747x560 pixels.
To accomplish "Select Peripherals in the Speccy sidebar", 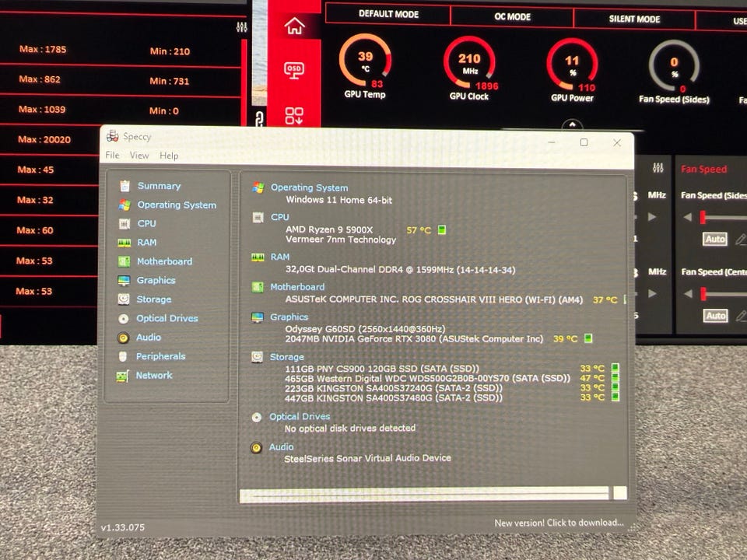I will click(160, 356).
